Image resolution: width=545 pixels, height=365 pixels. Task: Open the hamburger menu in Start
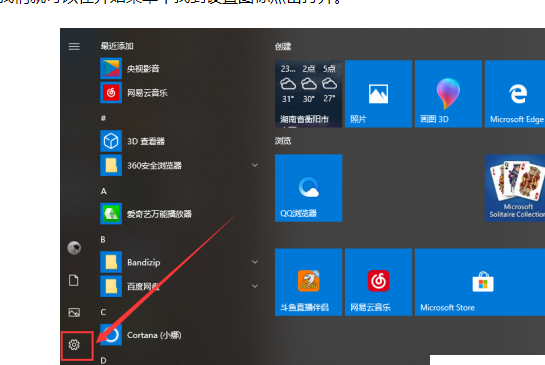coord(74,46)
